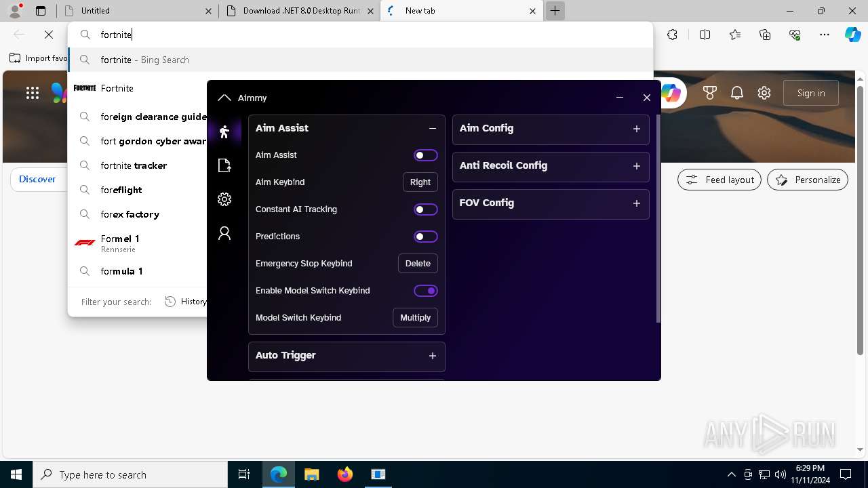This screenshot has width=868, height=488.
Task: Toggle the Predictions switch
Action: coord(426,237)
